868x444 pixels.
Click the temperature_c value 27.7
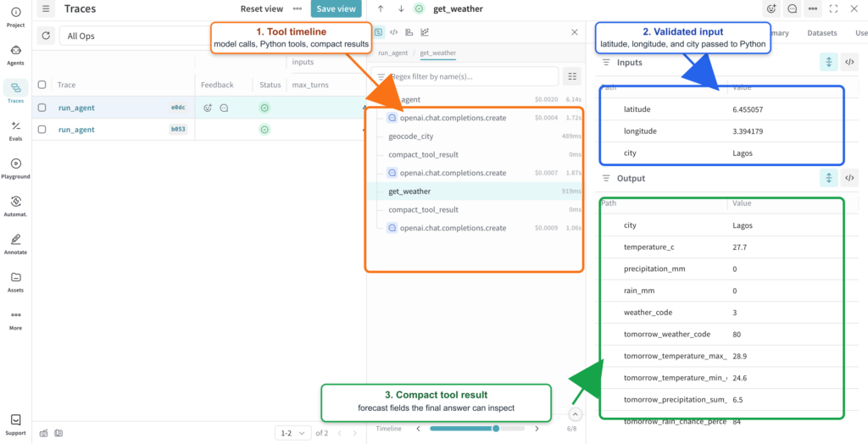click(739, 247)
